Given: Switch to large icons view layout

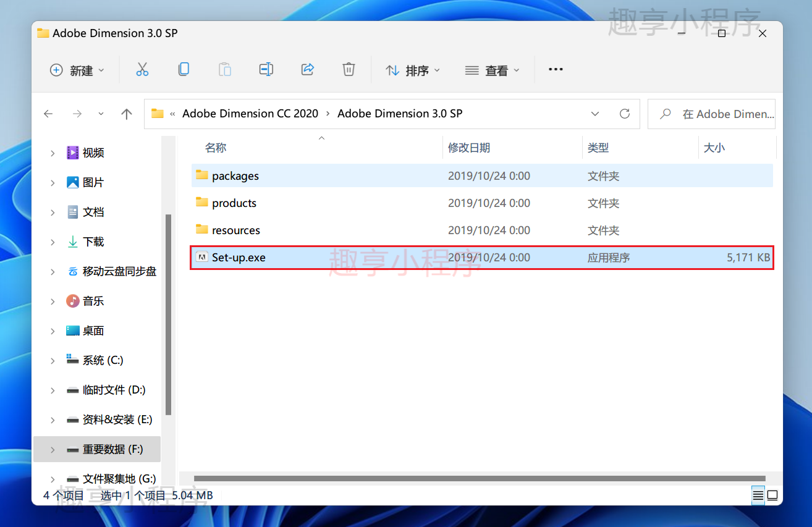Looking at the screenshot, I should [772, 495].
